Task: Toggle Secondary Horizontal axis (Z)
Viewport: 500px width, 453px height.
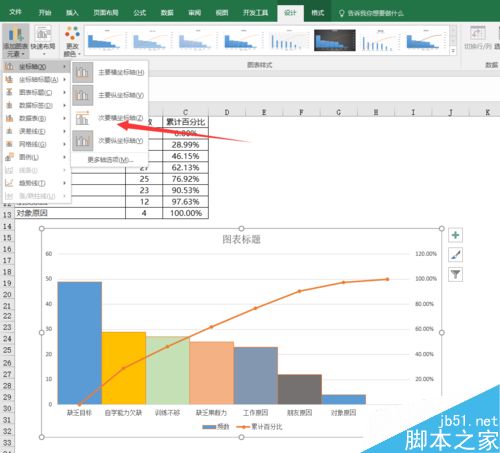Action: click(x=109, y=118)
